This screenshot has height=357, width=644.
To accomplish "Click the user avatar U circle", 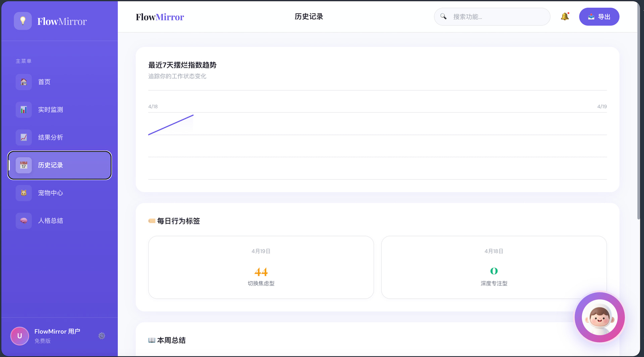I will (x=19, y=336).
